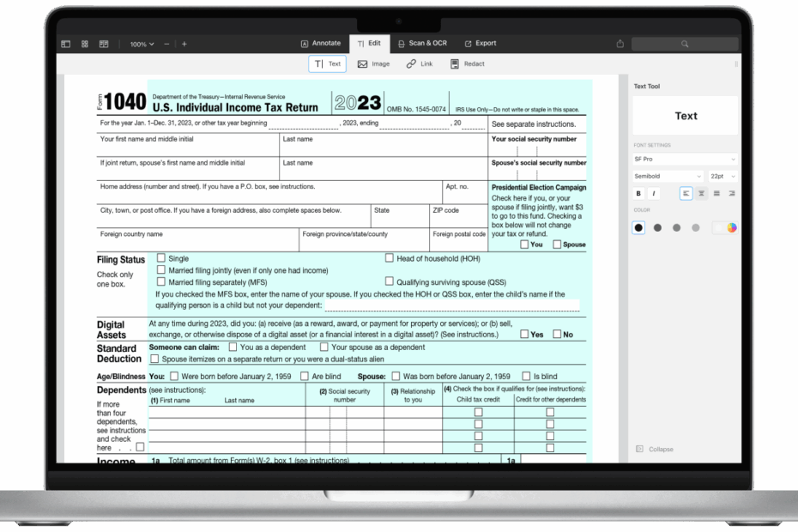Collapse the Text Tool panel
The image size is (798, 532).
[x=654, y=449]
